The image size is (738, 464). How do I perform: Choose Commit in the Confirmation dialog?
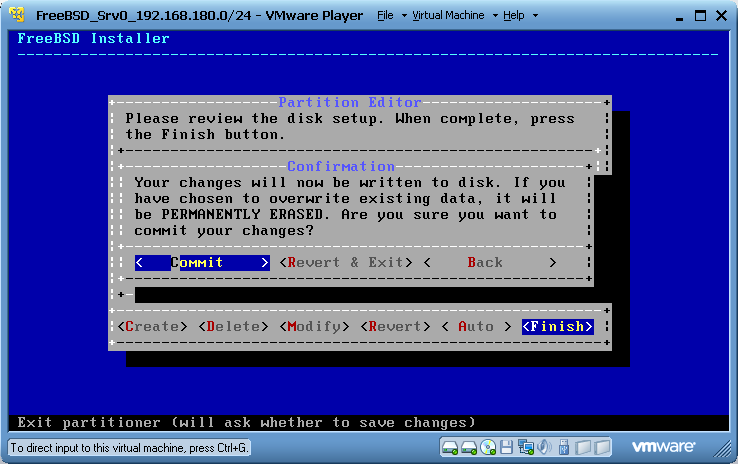pos(202,263)
